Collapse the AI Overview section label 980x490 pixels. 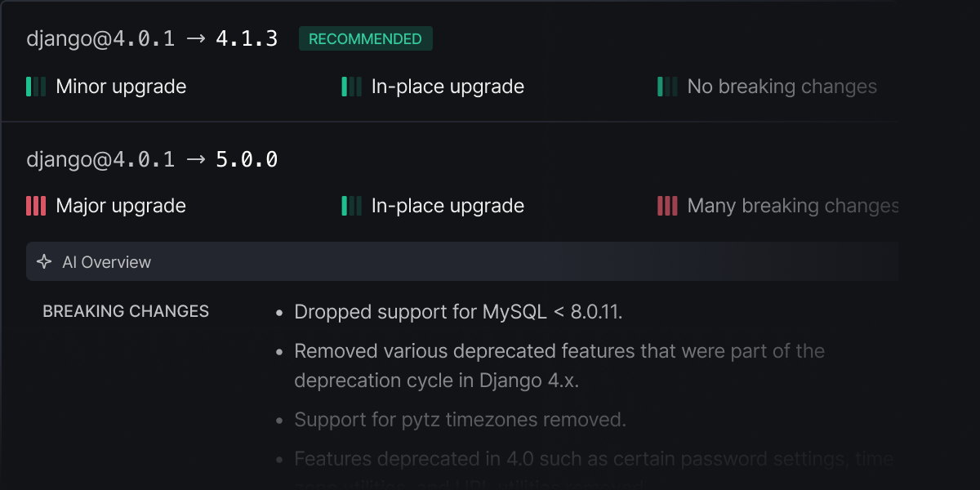[x=106, y=262]
